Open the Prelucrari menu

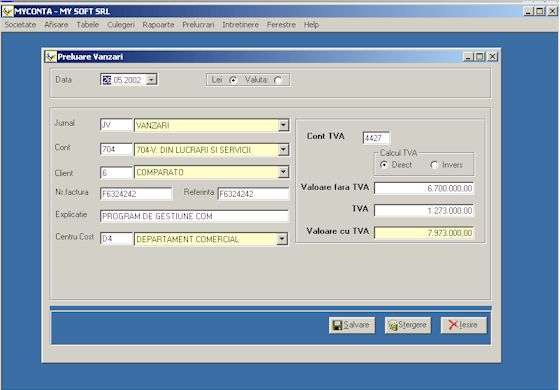(x=198, y=25)
